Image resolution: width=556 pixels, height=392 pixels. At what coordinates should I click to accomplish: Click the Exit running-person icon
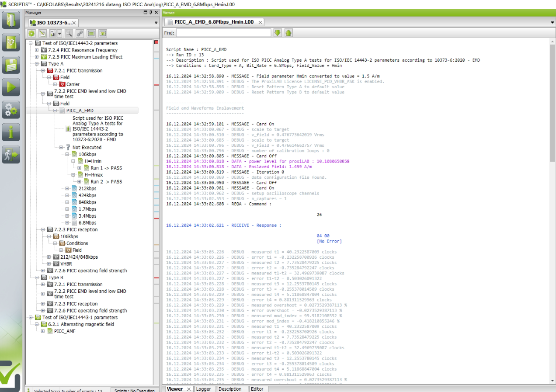click(x=11, y=154)
